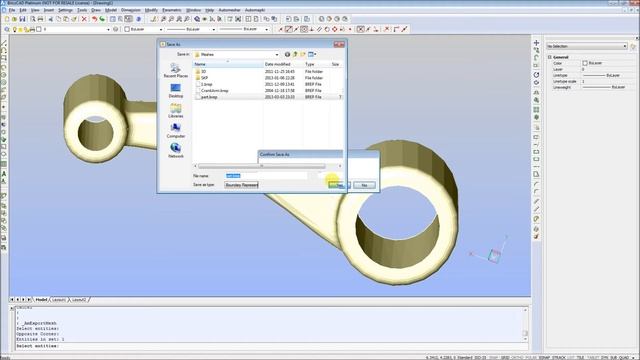Select the SKP folder row
The height and width of the screenshot is (360, 640).
point(268,78)
